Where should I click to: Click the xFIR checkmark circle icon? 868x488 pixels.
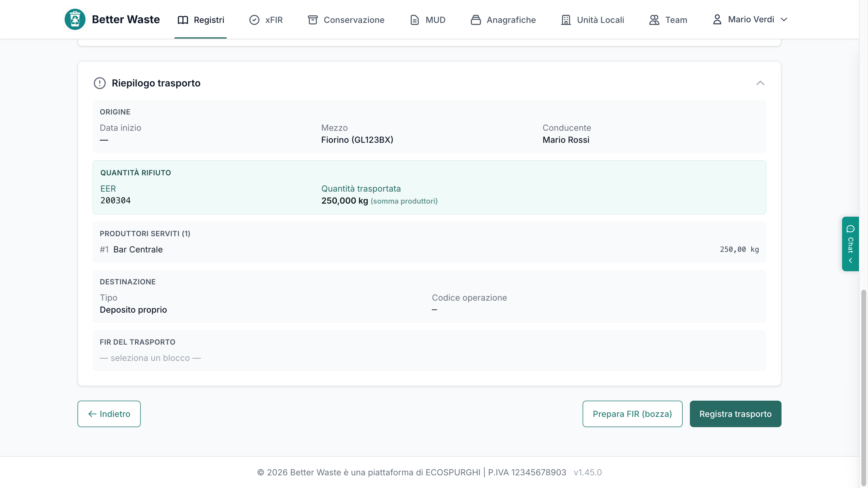pos(254,20)
